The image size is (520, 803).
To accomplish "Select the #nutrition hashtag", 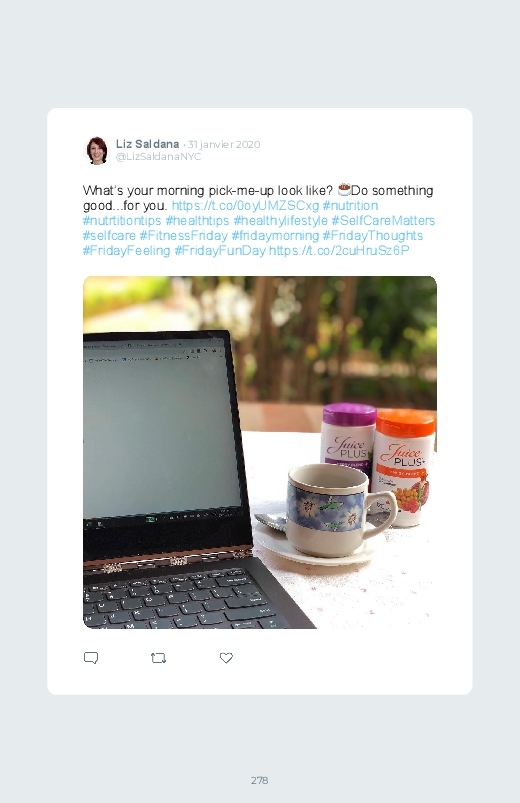I will coord(350,205).
